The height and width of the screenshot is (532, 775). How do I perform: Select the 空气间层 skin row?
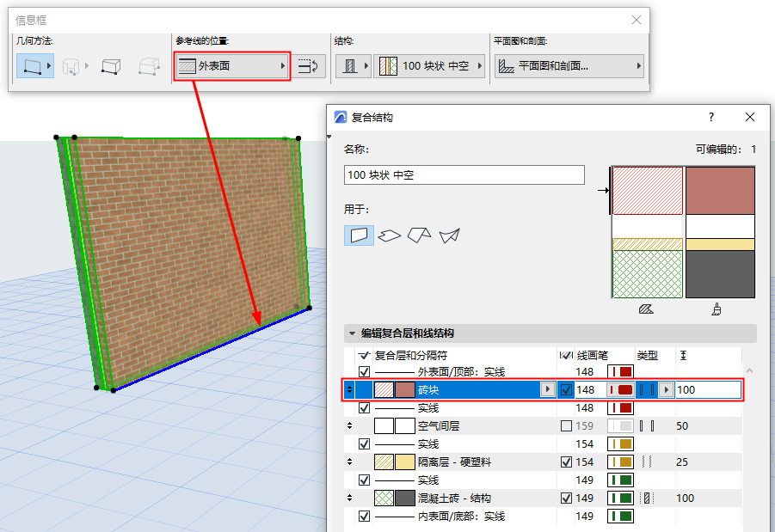point(543,425)
